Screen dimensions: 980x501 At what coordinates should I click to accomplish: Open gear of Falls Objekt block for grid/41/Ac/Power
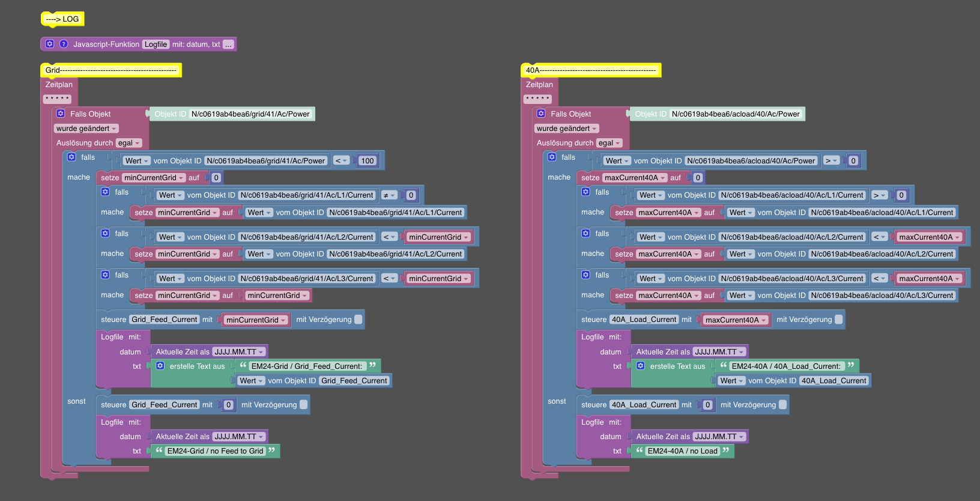pos(61,114)
